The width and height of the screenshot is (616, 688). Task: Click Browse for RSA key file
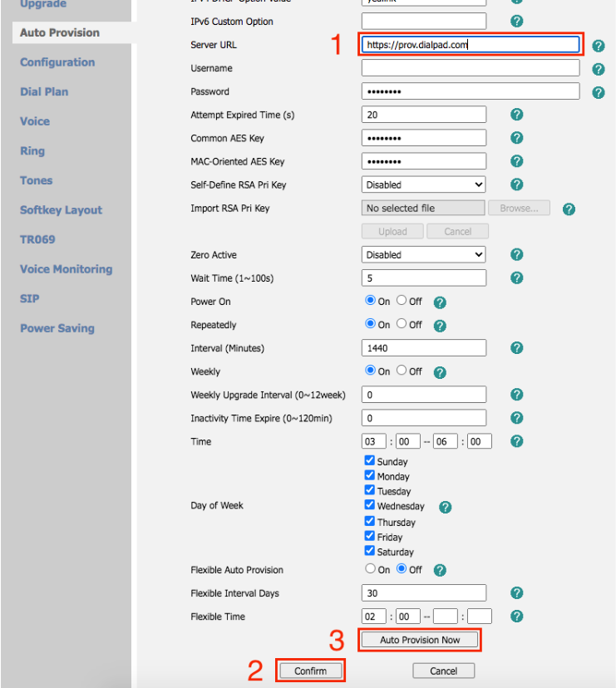[519, 208]
